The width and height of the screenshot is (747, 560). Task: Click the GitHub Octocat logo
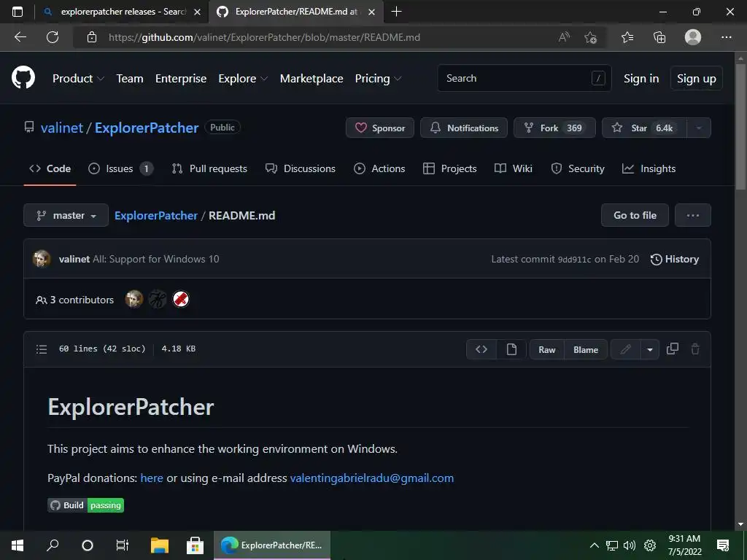point(23,78)
